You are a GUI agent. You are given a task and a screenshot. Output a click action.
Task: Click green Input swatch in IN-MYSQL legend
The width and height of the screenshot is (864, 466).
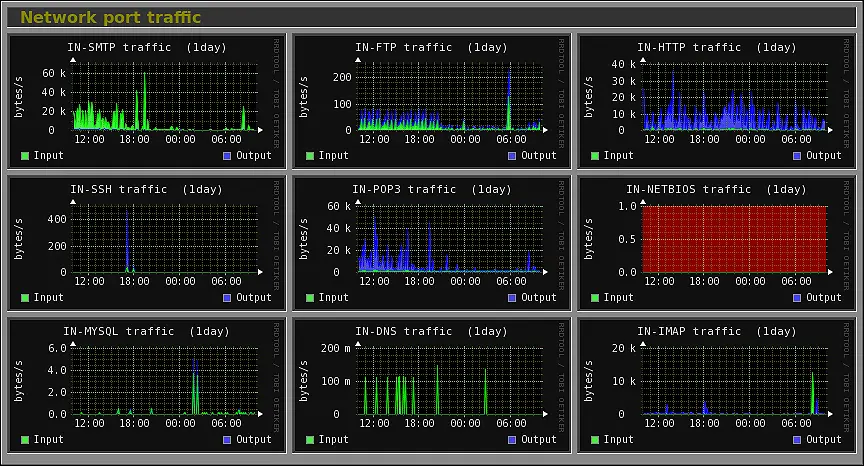coord(25,440)
